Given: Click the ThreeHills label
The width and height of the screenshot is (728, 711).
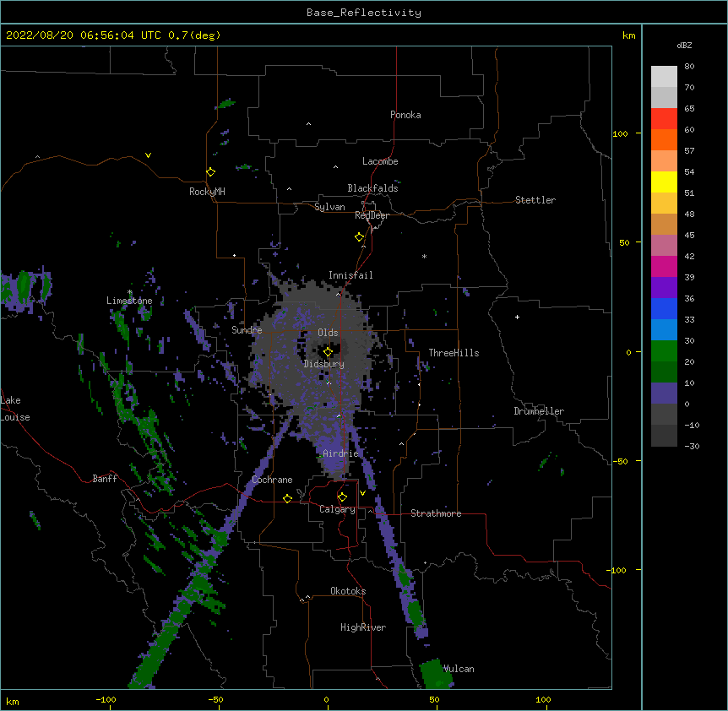Looking at the screenshot, I should pyautogui.click(x=454, y=353).
